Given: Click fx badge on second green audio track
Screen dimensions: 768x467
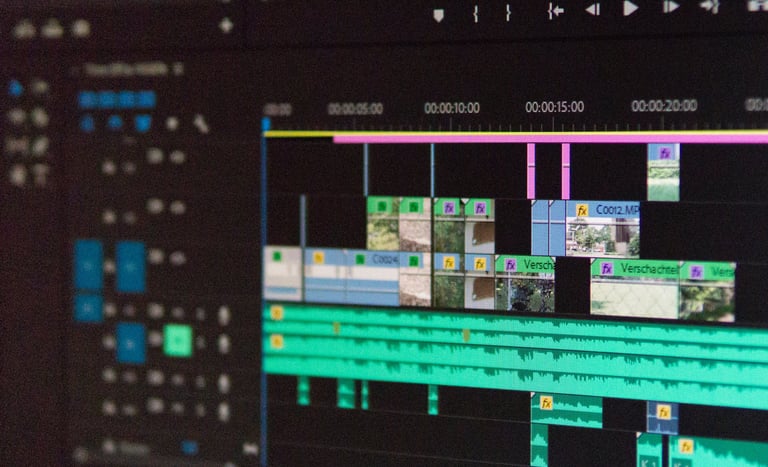Looking at the screenshot, I should [276, 341].
